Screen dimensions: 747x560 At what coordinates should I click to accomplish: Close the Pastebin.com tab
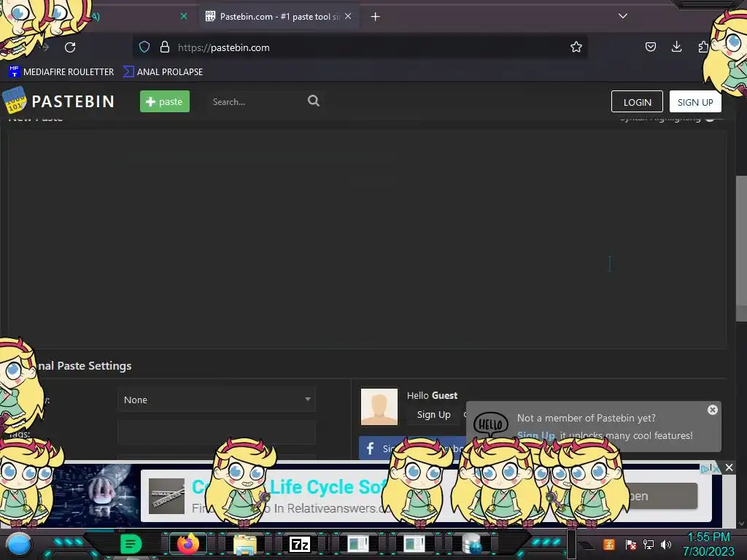(348, 16)
